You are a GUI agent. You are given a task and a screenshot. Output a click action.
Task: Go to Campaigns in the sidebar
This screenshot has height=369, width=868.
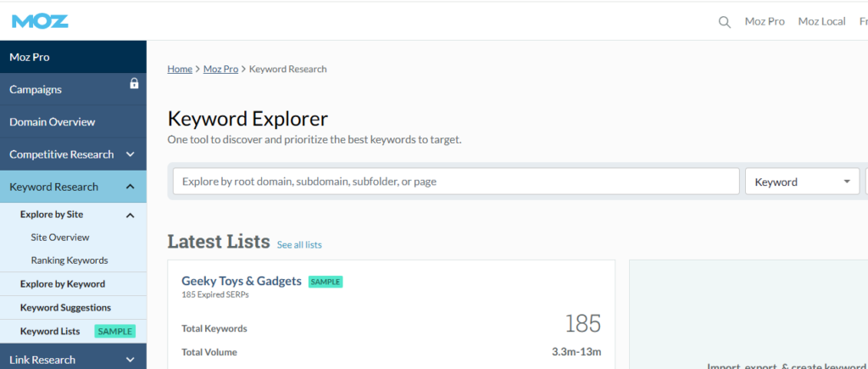pyautogui.click(x=73, y=89)
